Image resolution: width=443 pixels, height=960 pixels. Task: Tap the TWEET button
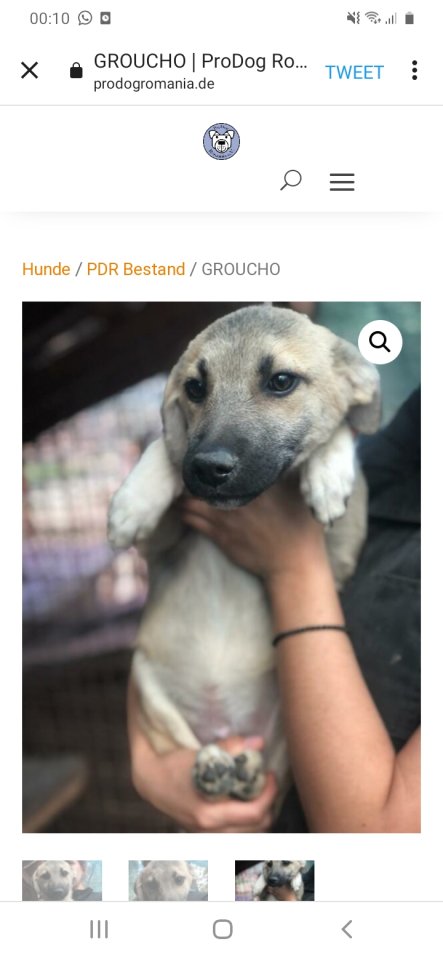pos(354,72)
